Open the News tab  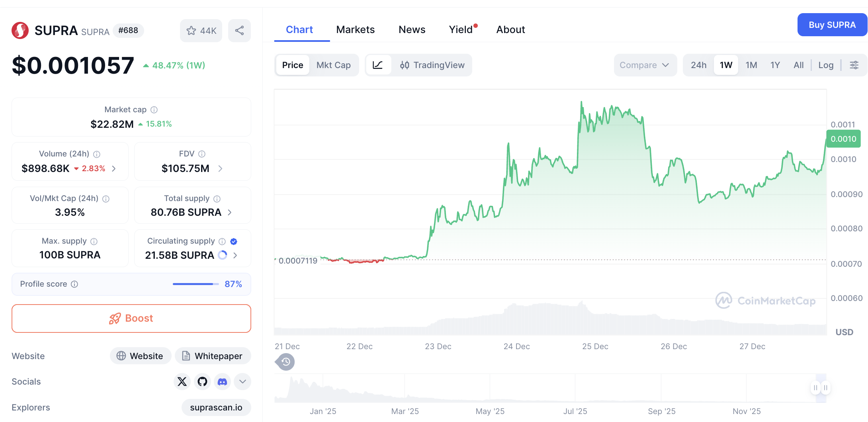[x=412, y=29]
